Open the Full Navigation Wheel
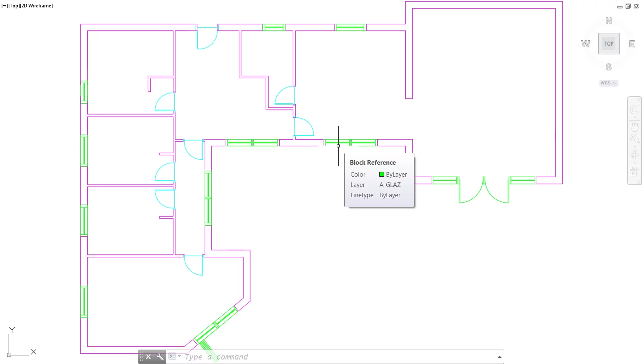 [x=634, y=109]
